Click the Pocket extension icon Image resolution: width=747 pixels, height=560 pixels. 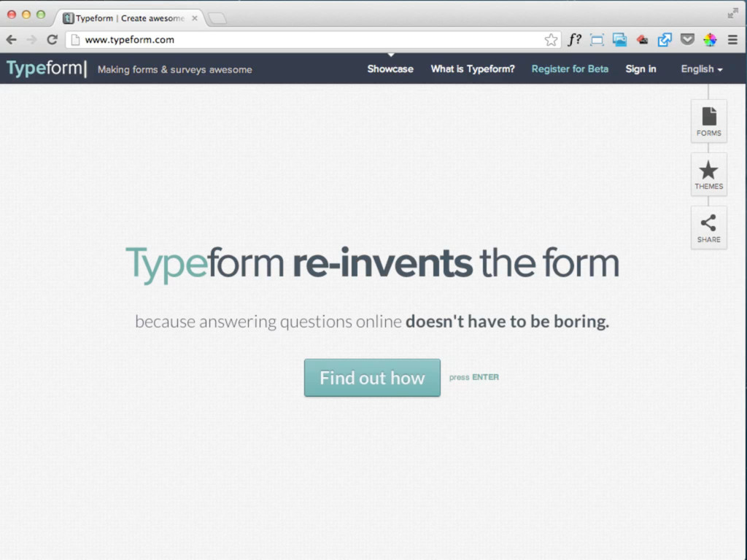[687, 39]
